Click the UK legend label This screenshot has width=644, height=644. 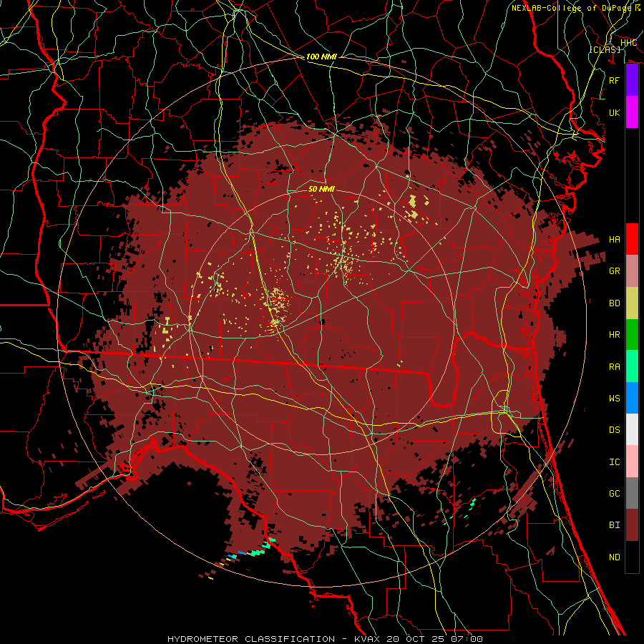click(x=614, y=112)
